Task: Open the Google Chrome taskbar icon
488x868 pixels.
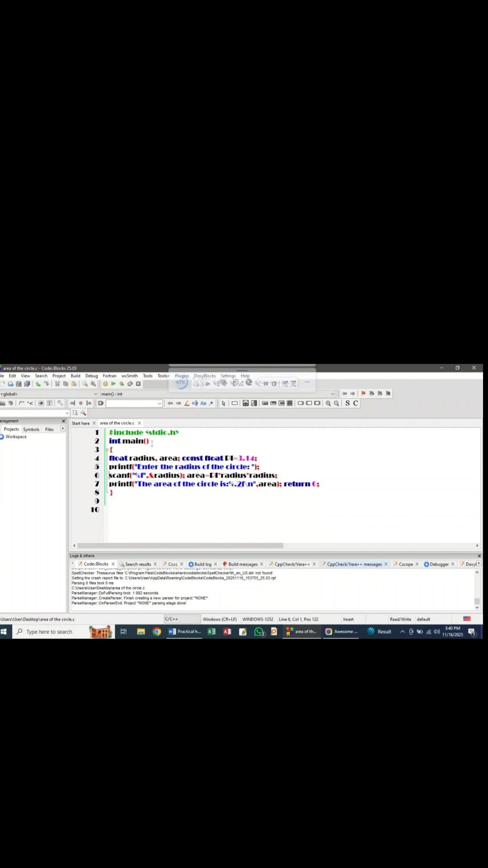Action: (x=157, y=632)
